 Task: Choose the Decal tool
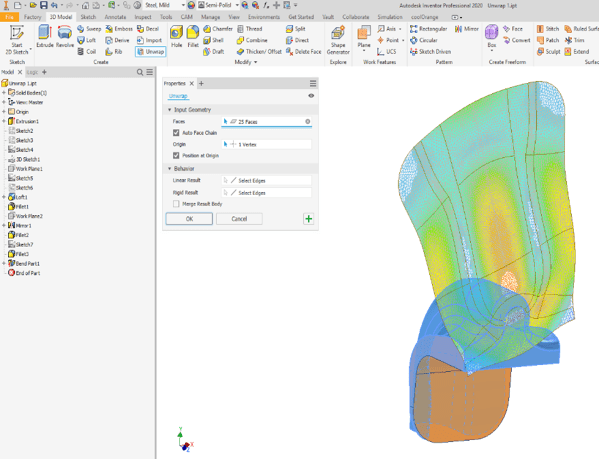click(147, 29)
